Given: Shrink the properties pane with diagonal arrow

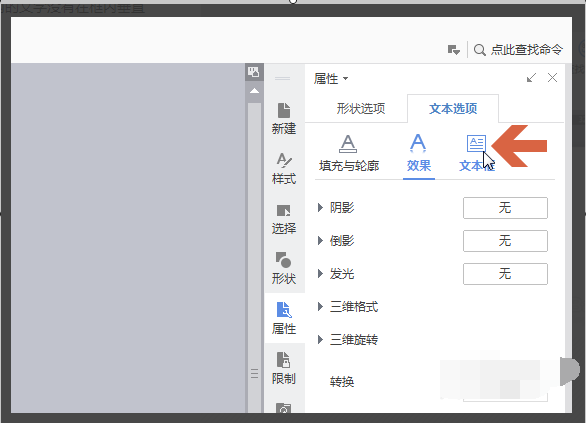Looking at the screenshot, I should coord(531,78).
